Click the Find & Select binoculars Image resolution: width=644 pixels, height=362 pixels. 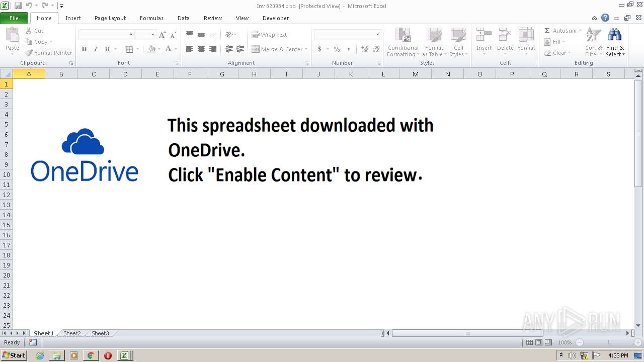614,35
